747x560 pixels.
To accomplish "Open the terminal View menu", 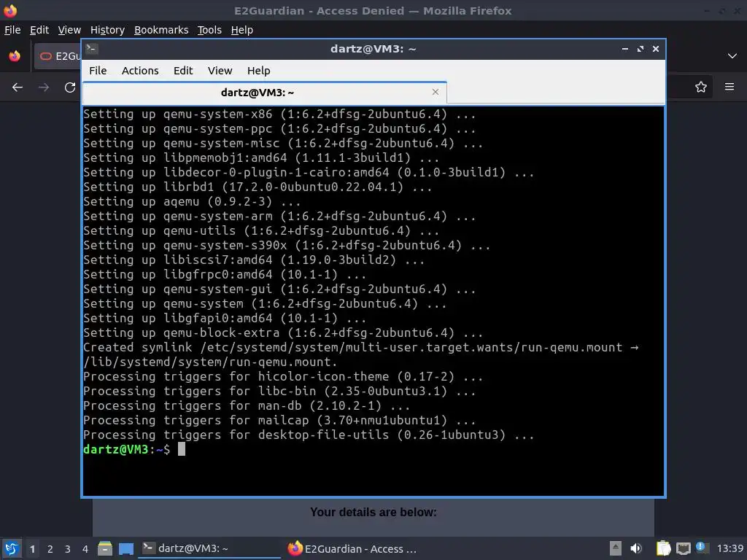I will click(x=220, y=71).
